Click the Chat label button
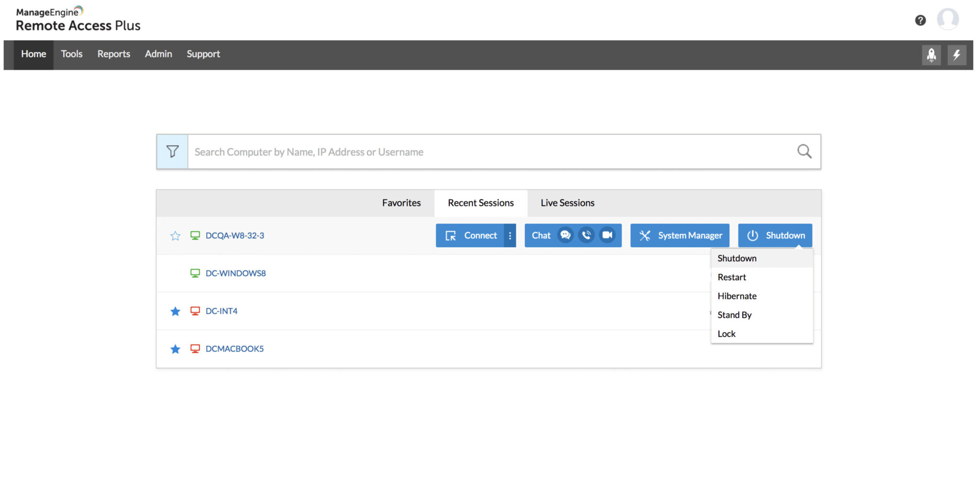The height and width of the screenshot is (500, 980). (541, 235)
